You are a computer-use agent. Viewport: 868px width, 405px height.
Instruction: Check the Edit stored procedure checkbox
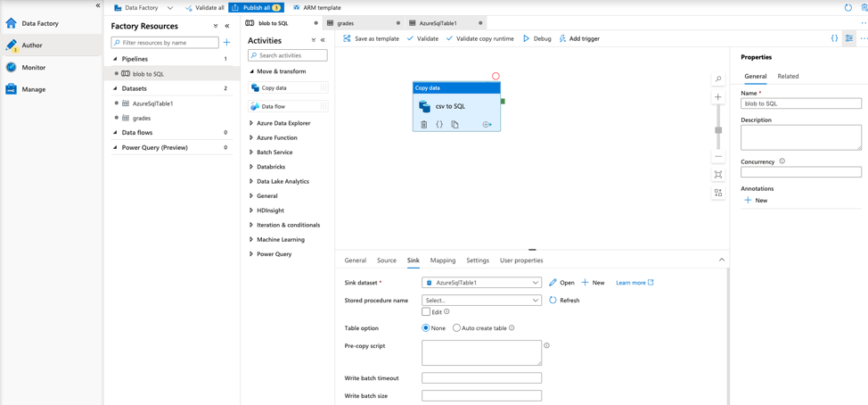[x=426, y=312]
